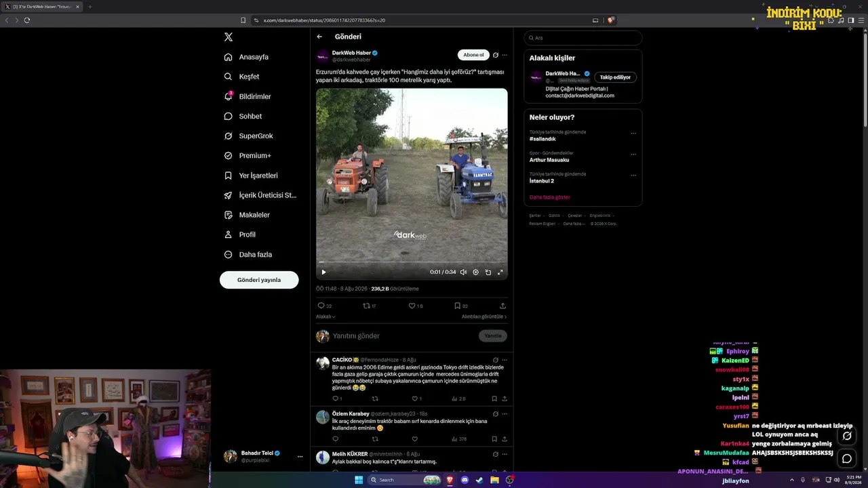Click Yanıtla reply button
This screenshot has height=488, width=868.
[493, 335]
